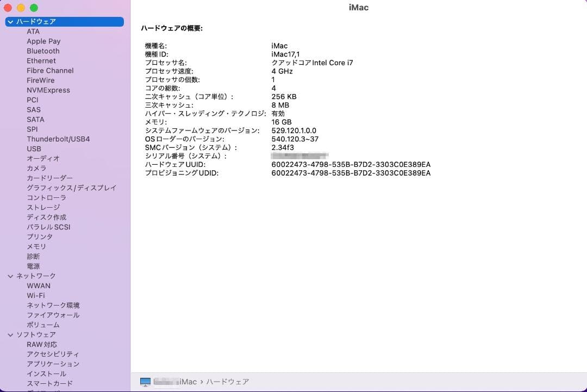Screen dimensions: 587x392
Task: Click the processor name クアッドコア Intel Core i7
Action: (x=312, y=63)
